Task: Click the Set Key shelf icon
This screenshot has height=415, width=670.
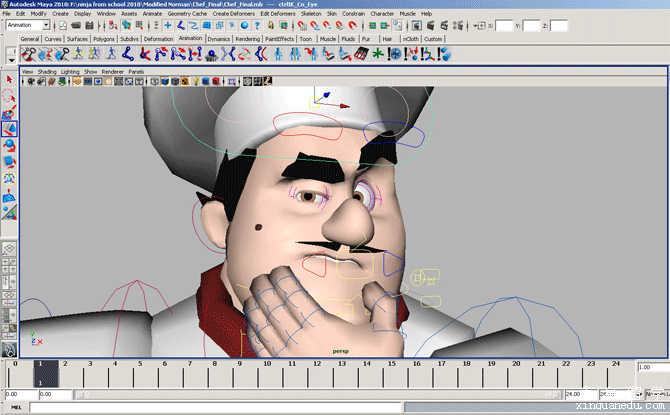Action: tap(29, 54)
